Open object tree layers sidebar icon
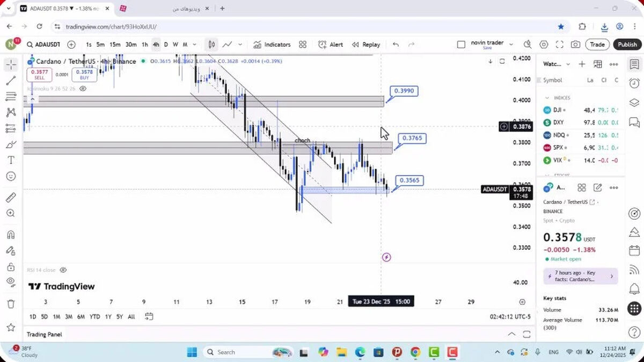The width and height of the screenshot is (644, 362). coord(634,103)
